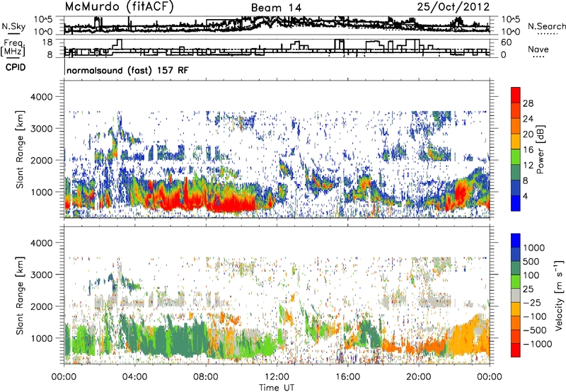Image resolution: width=566 pixels, height=392 pixels.
Task: Click the 'CPID' label
Action: (16, 67)
